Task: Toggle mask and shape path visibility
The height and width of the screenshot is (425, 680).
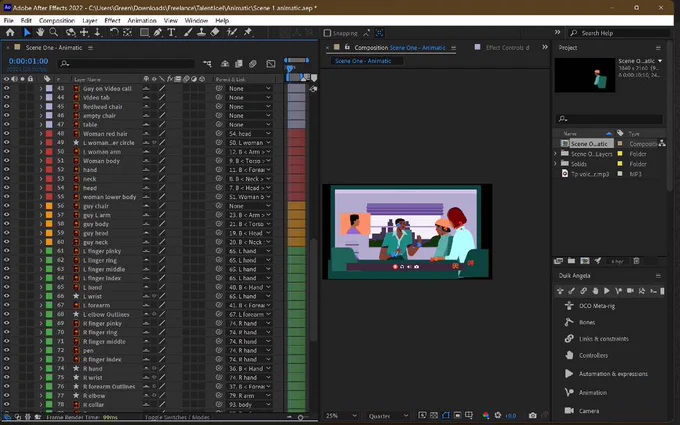Action: tap(446, 415)
